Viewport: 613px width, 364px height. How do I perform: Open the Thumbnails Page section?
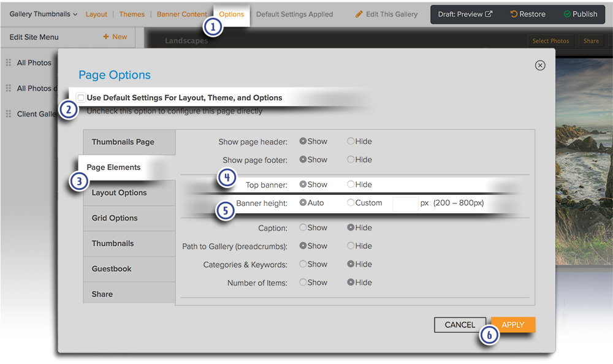coord(129,142)
